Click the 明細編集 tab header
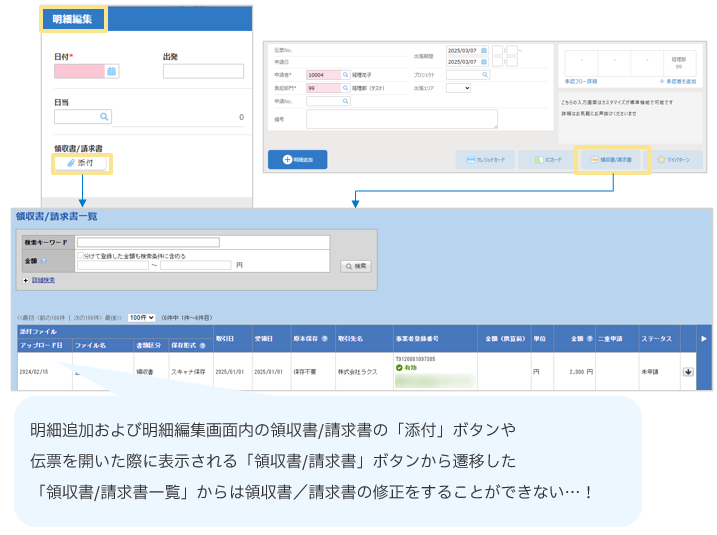The image size is (717, 535). click(72, 19)
